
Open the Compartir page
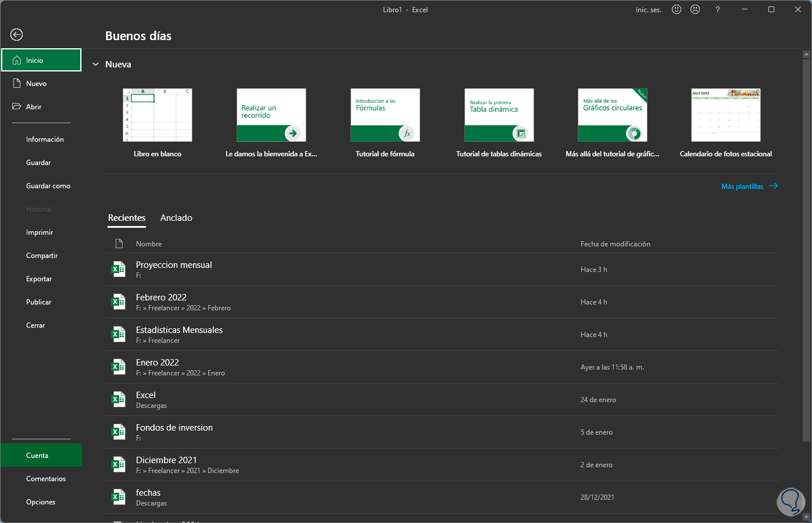coord(41,256)
